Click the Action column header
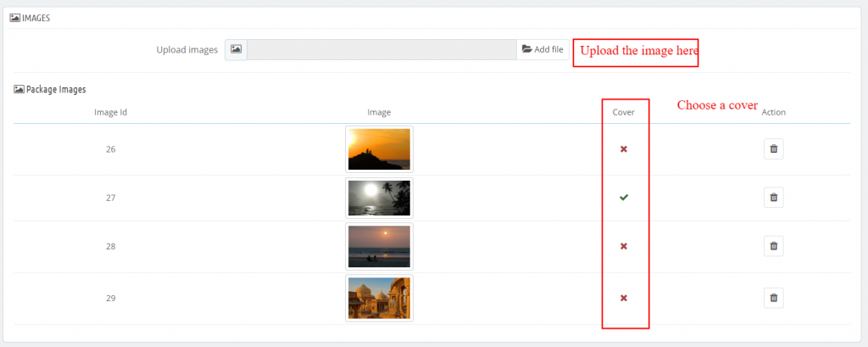Image resolution: width=868 pixels, height=347 pixels. (x=773, y=112)
